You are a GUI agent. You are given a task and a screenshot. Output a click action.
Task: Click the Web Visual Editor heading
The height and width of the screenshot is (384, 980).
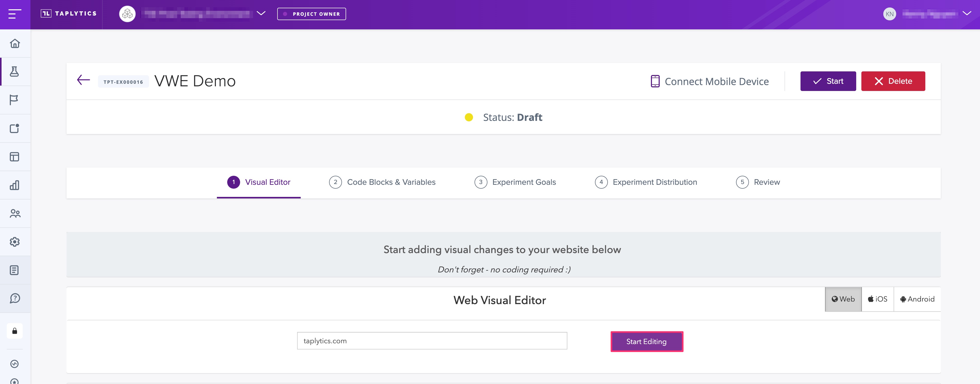(x=500, y=300)
